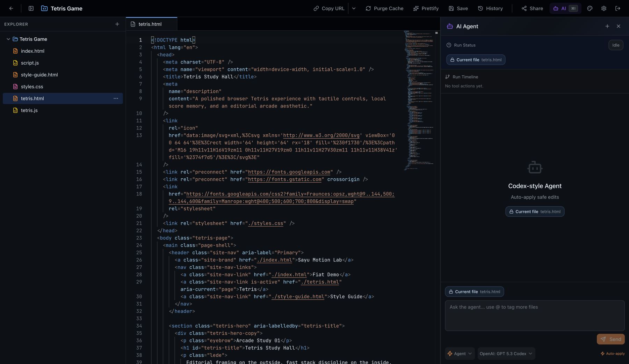This screenshot has width=629, height=364.
Task: Switch to the tetris.html editor tab
Action: pos(151,24)
